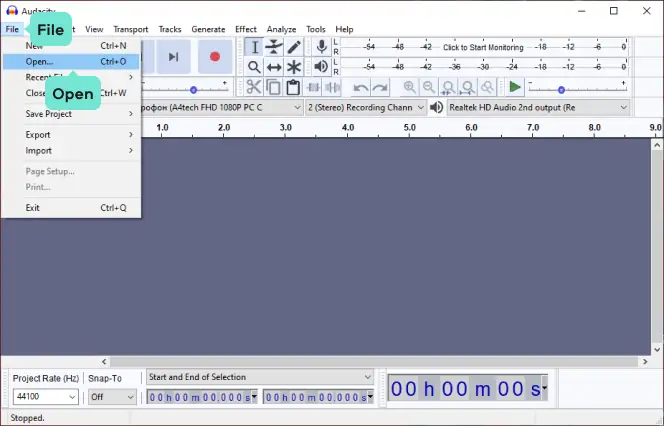
Task: Click the Zoom Out icon
Action: pyautogui.click(x=429, y=87)
